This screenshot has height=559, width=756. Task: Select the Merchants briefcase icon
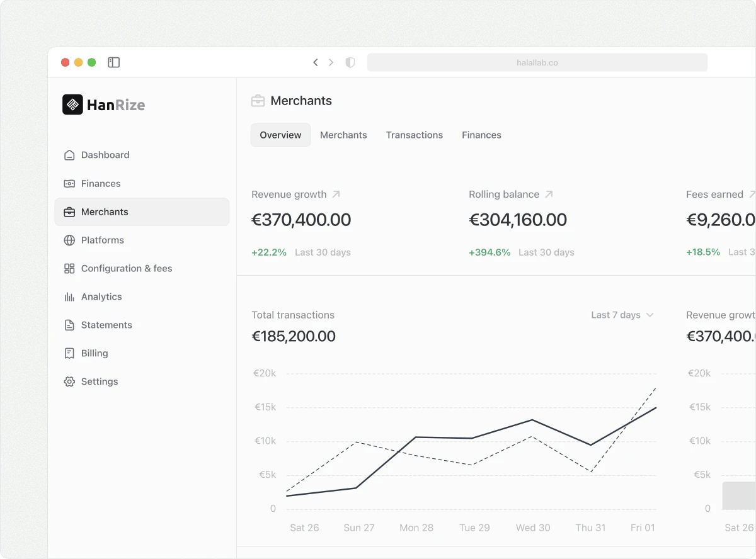point(69,212)
